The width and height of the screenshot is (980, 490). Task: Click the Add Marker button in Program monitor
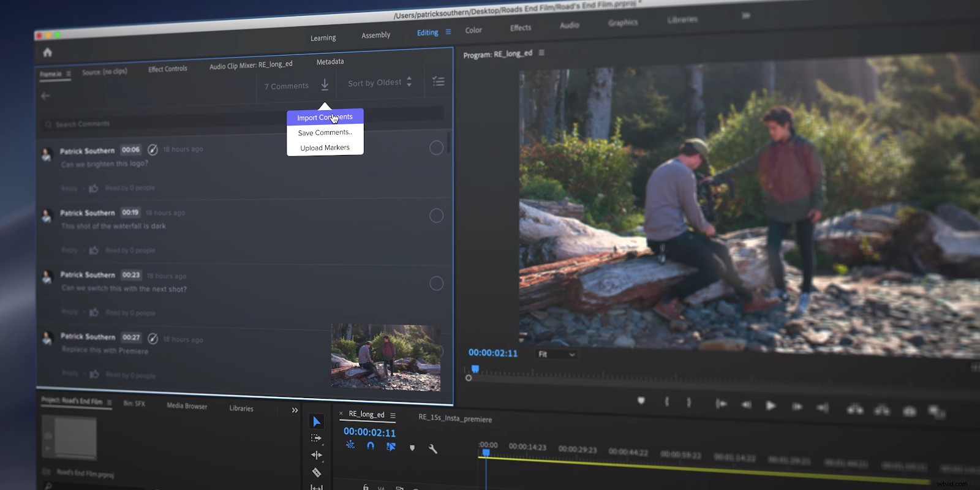point(641,401)
